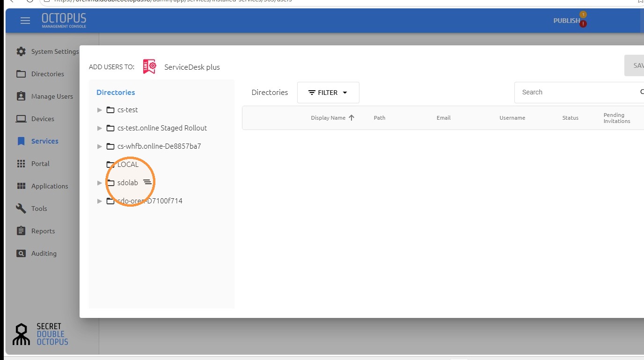Open the hamburger menu in the header

[25, 21]
